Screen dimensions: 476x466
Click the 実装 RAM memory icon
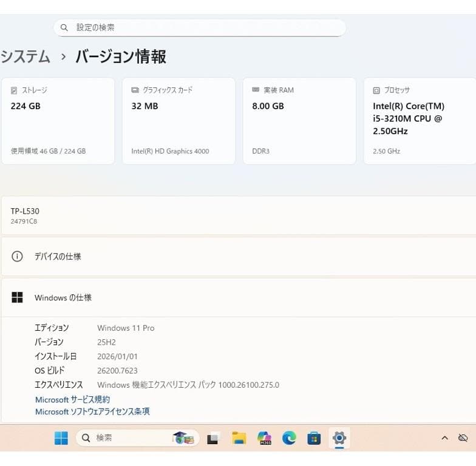(256, 90)
